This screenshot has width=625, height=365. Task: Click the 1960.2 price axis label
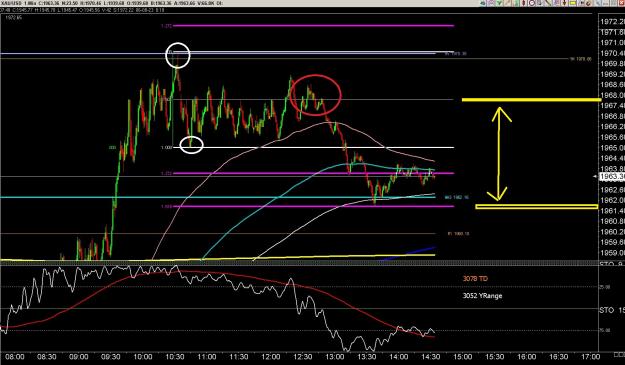click(x=613, y=232)
